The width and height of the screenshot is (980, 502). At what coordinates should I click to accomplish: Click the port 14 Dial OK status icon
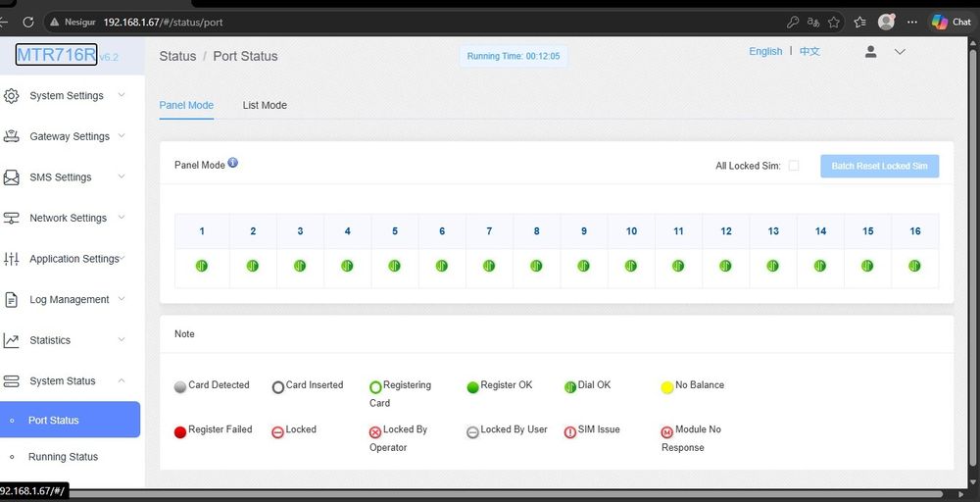pos(820,266)
